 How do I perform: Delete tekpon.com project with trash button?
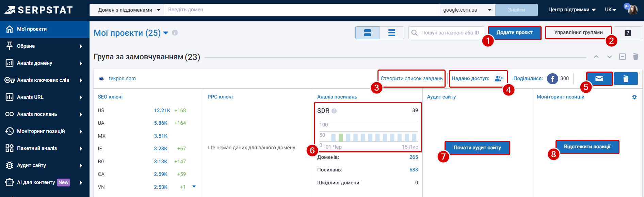tap(626, 79)
